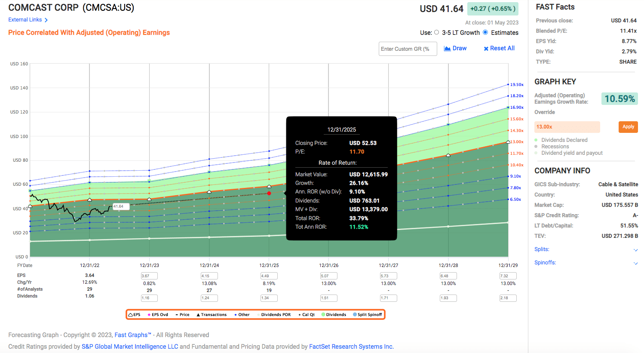Viewport: 644px width, 353px height.
Task: Select 3-5 LT Growth radio button
Action: 437,32
